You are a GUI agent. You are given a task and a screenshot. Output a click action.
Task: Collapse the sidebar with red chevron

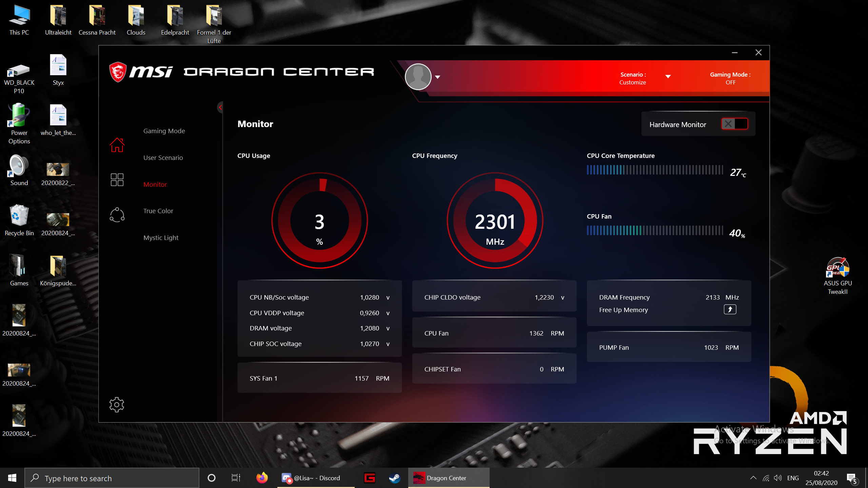(x=220, y=107)
